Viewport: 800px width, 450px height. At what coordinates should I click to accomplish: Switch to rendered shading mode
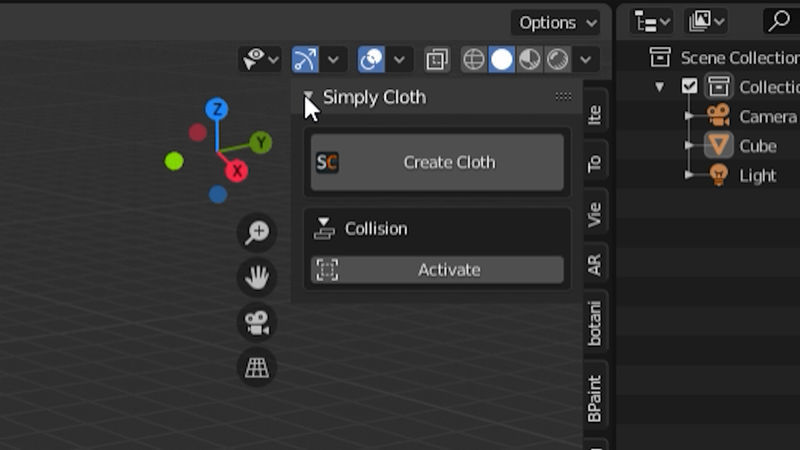tap(557, 60)
